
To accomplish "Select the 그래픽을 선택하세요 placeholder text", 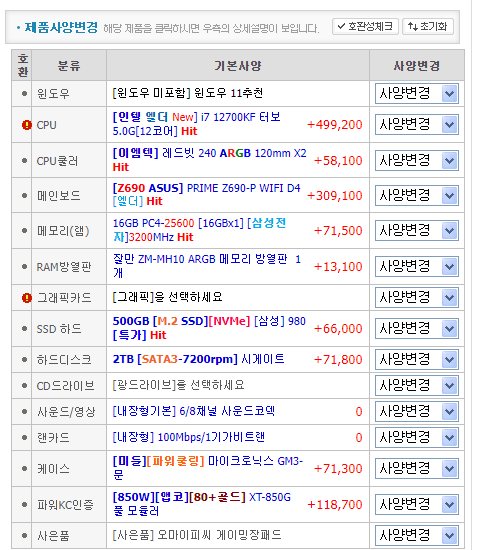I will coord(167,297).
